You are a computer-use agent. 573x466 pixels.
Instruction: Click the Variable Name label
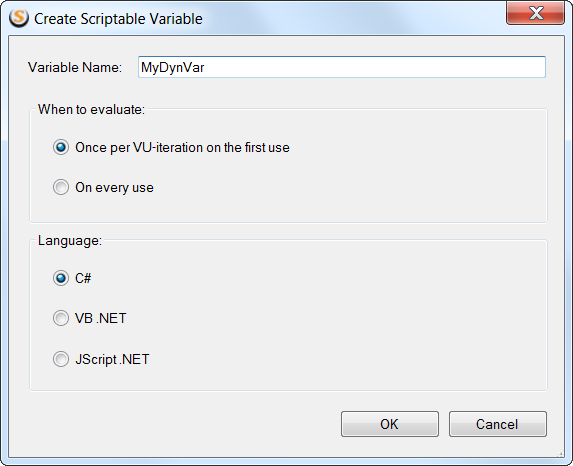(75, 67)
